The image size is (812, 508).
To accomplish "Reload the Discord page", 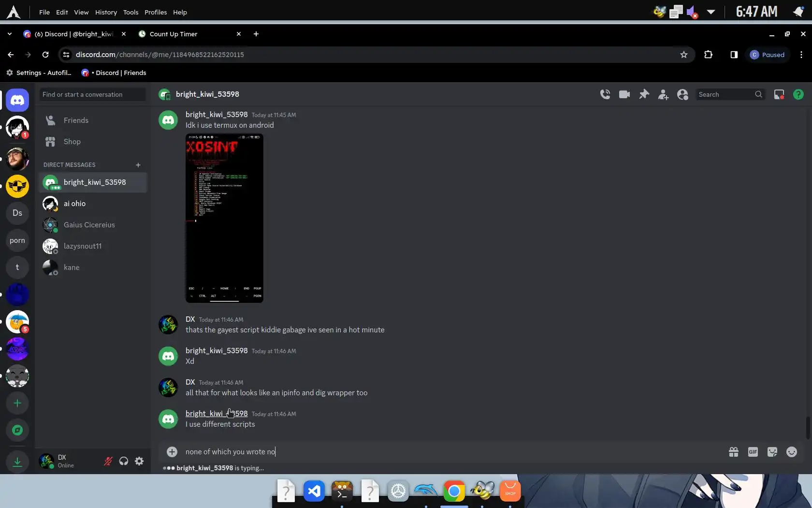I will pos(45,55).
